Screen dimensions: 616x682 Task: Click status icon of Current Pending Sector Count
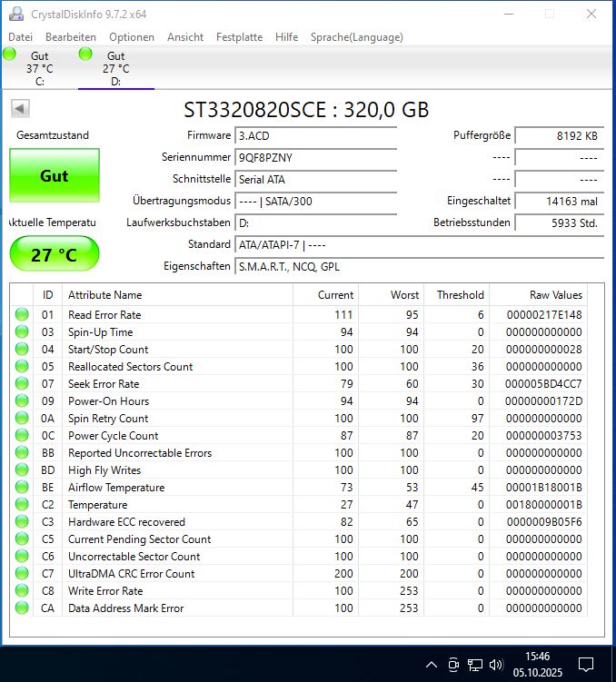coord(22,539)
